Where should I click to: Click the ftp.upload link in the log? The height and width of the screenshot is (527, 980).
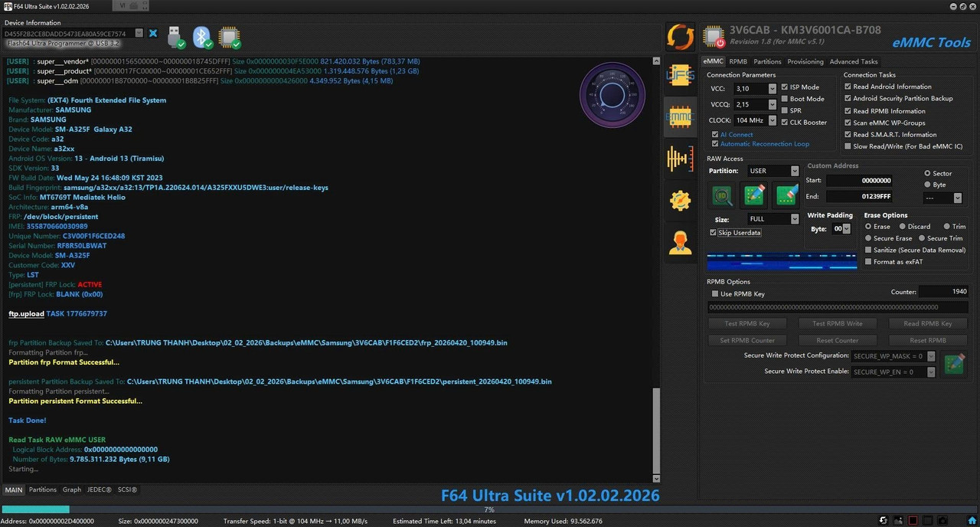(26, 314)
